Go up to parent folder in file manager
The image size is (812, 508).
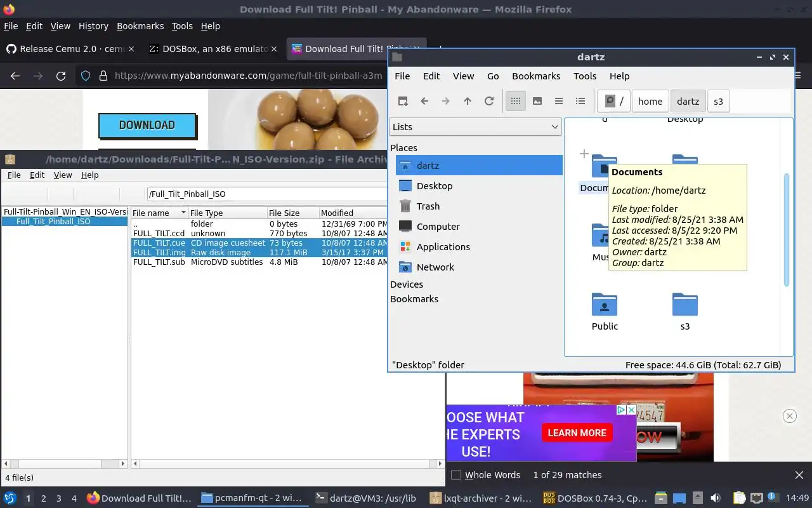[468, 101]
